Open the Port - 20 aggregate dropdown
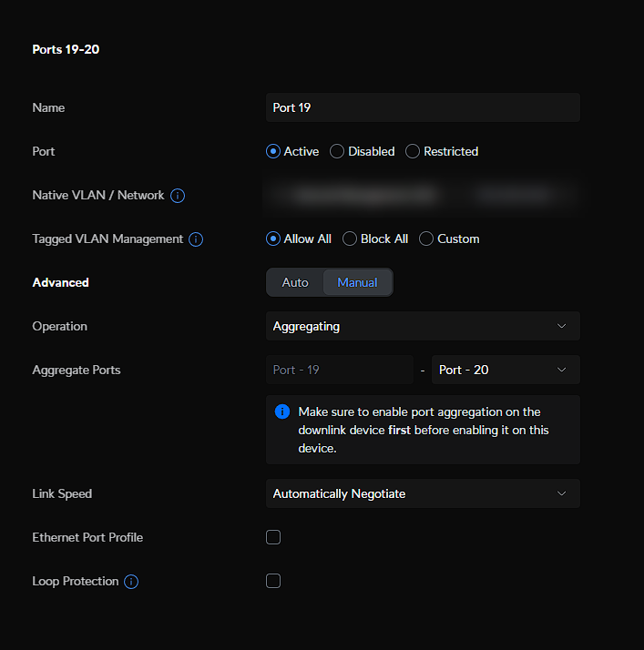 coord(506,370)
